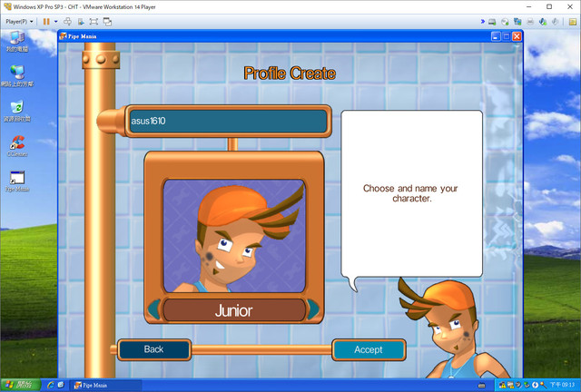The image size is (581, 392).
Task: Select the next character with the right arrow
Action: click(313, 309)
